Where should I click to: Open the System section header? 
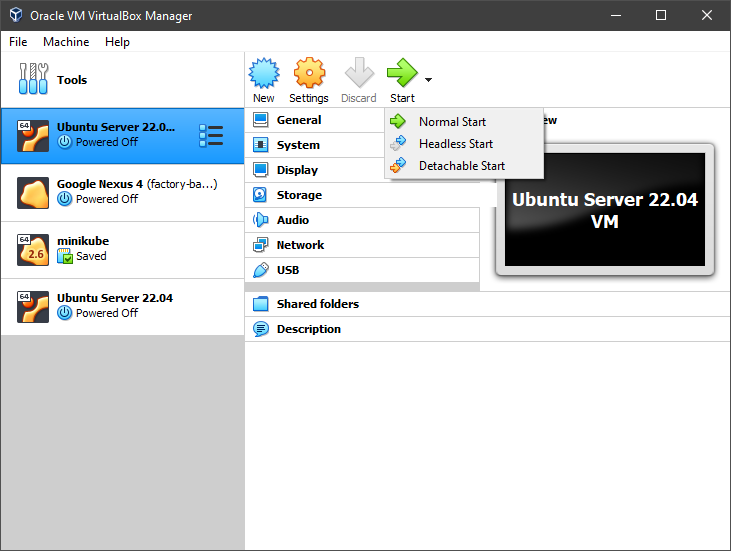click(298, 145)
